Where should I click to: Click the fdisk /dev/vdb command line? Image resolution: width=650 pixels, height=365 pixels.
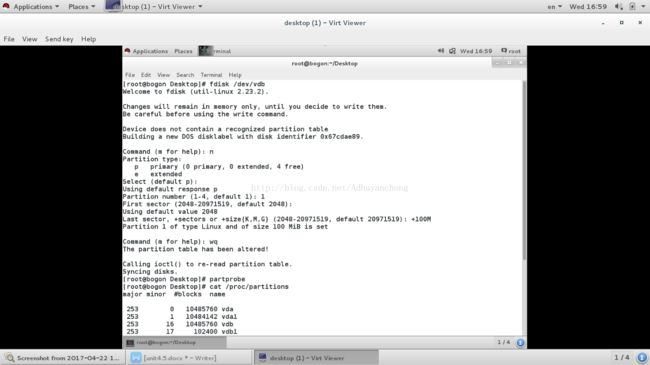(194, 84)
